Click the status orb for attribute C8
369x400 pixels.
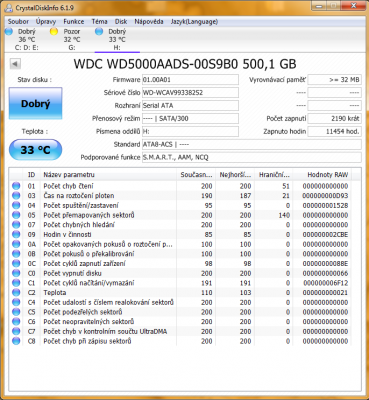coord(16,341)
